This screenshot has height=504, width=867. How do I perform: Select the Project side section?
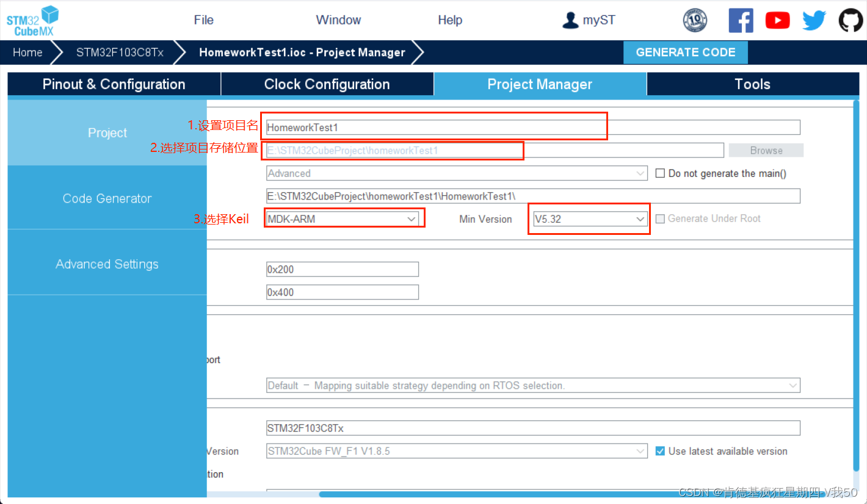pos(107,132)
